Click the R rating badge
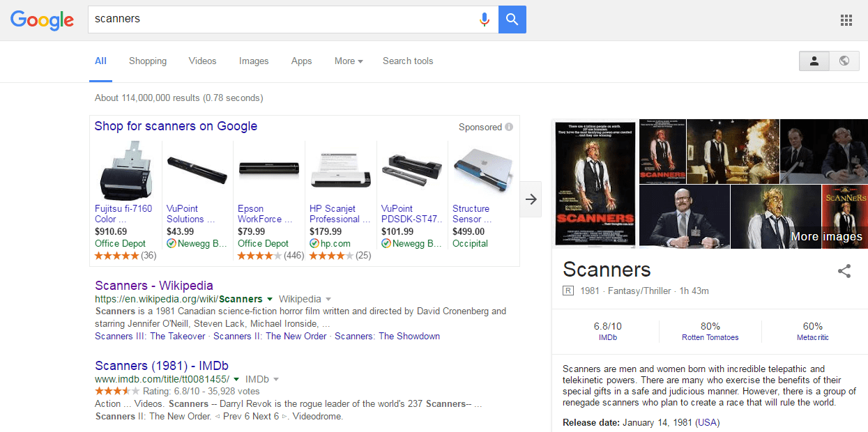Image resolution: width=868 pixels, height=432 pixels. 568,291
